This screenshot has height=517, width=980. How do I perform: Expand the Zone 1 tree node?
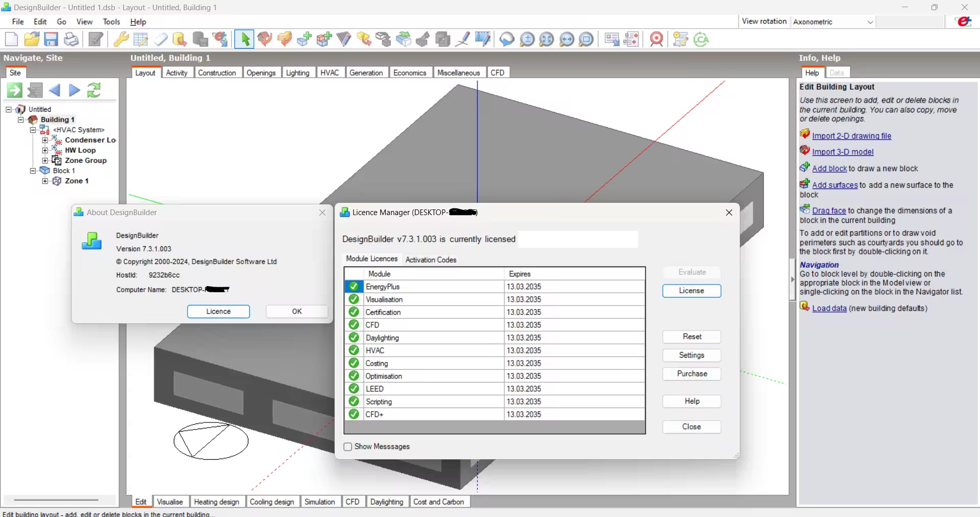(45, 181)
